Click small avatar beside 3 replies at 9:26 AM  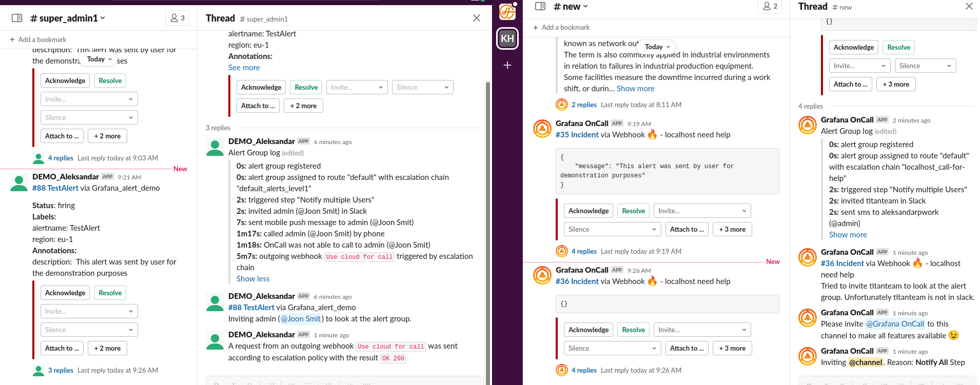38,370
